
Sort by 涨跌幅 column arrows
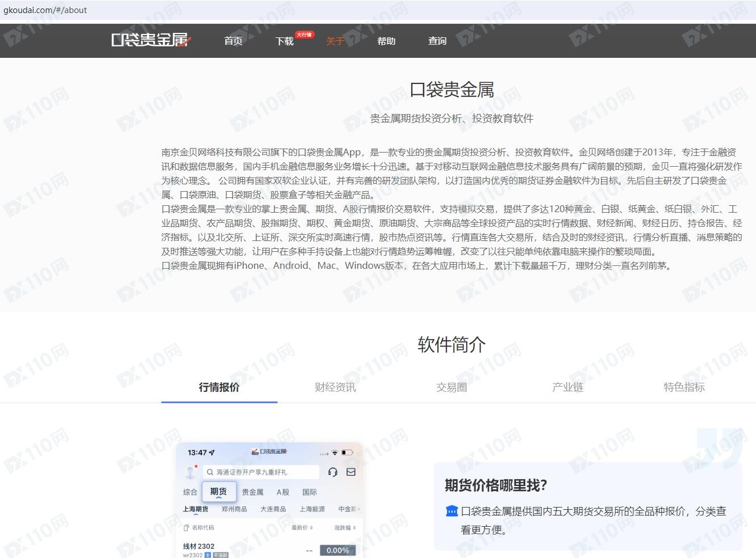[x=354, y=527]
